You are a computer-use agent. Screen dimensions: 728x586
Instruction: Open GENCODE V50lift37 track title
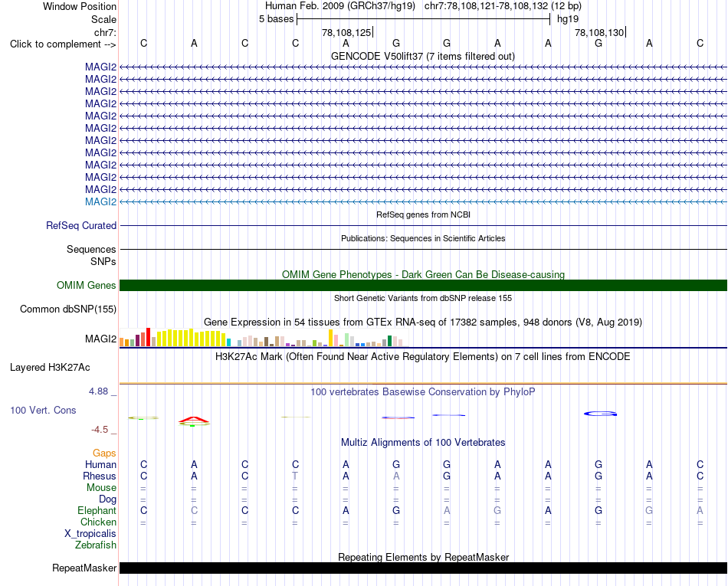pyautogui.click(x=423, y=56)
